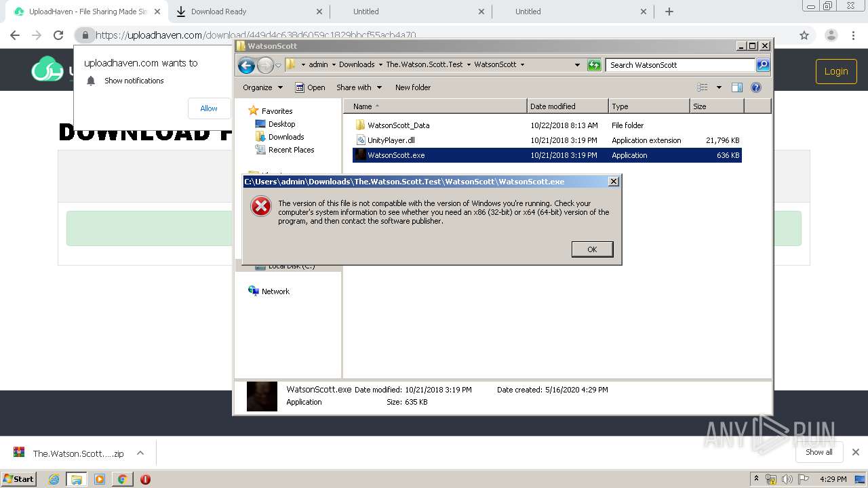Open the Organize menu

tap(262, 87)
